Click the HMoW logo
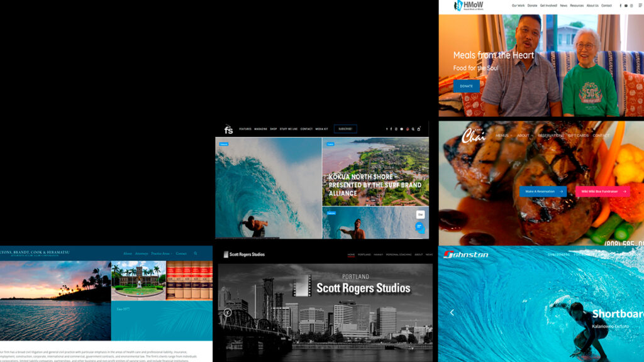 point(467,6)
